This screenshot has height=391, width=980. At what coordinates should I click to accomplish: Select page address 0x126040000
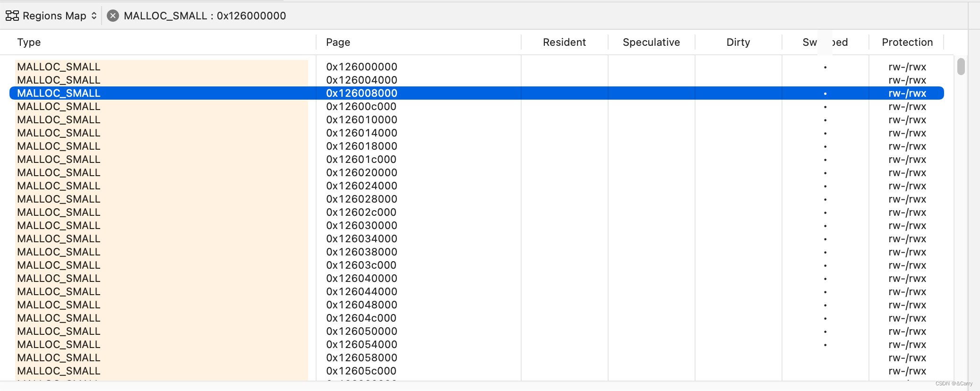point(361,278)
